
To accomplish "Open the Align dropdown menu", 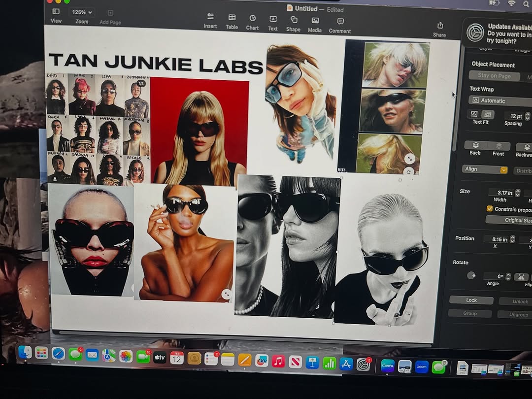I will [486, 169].
